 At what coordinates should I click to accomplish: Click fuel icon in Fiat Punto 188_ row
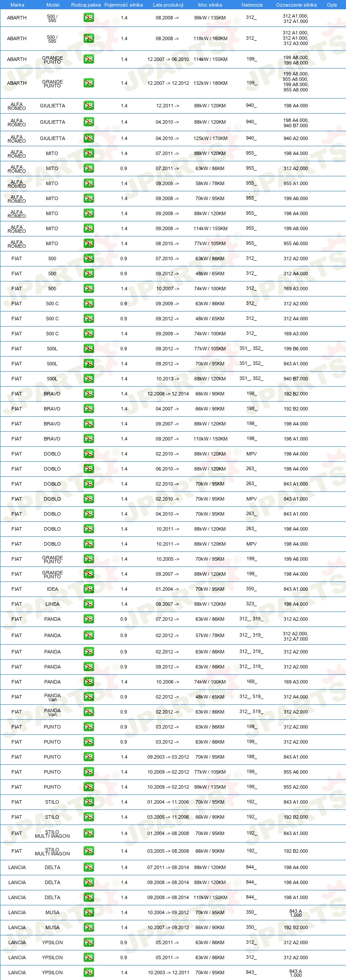[x=88, y=757]
